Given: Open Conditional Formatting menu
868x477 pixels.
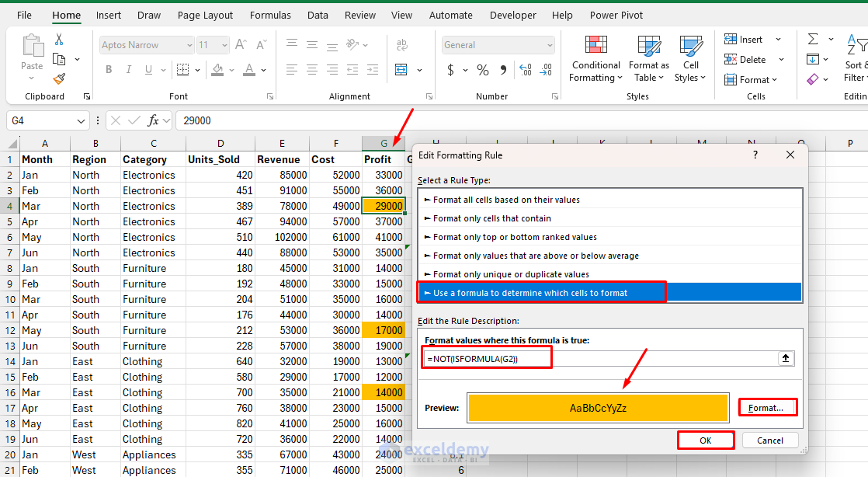Looking at the screenshot, I should coord(595,59).
